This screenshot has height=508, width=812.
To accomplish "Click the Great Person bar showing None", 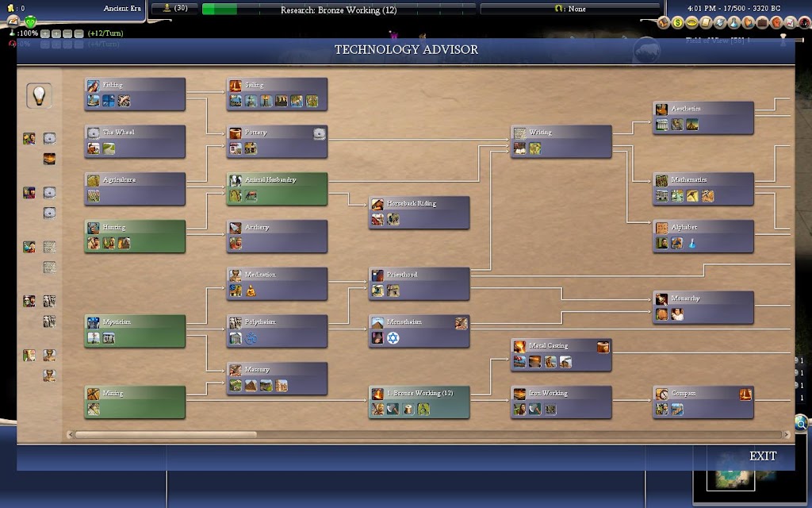I will point(570,9).
